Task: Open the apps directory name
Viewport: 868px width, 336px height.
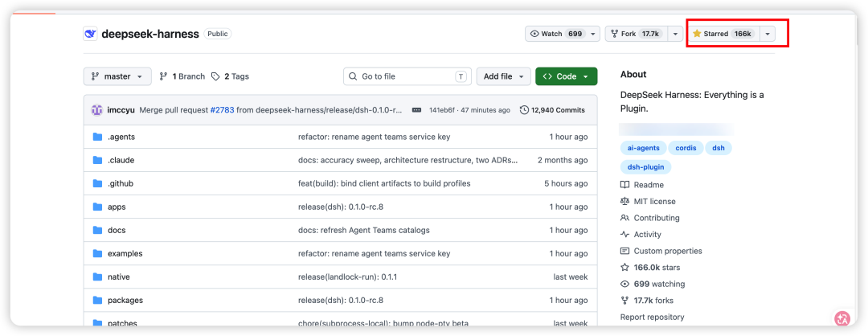Action: point(117,207)
